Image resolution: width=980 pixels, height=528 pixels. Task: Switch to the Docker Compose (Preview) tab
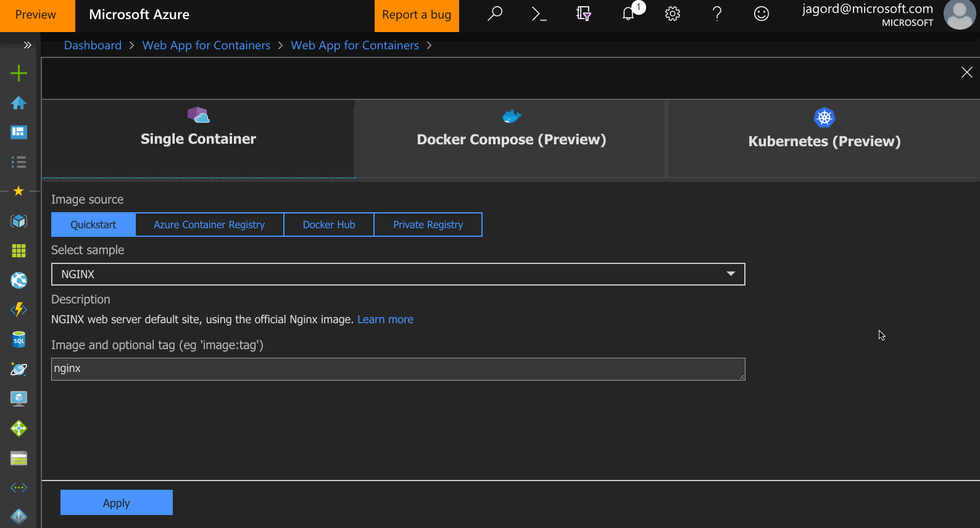pos(512,139)
